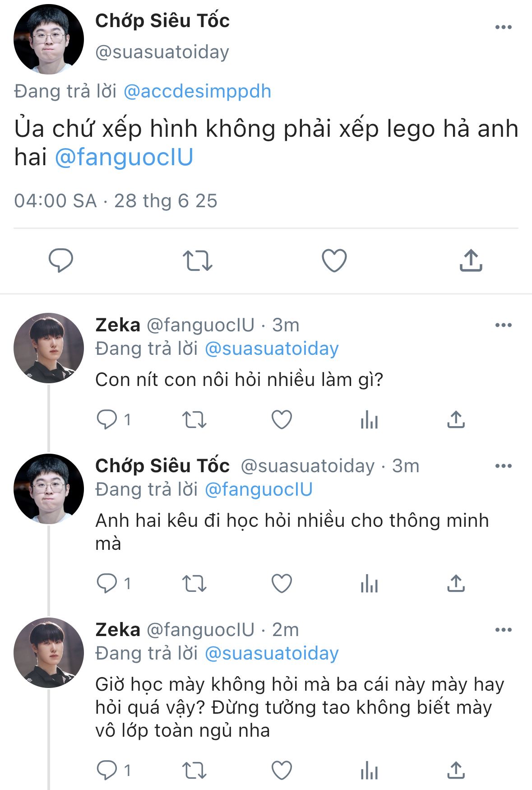Share the "Anh hai kêu đi học" reply
Image resolution: width=532 pixels, height=790 pixels.
[456, 583]
